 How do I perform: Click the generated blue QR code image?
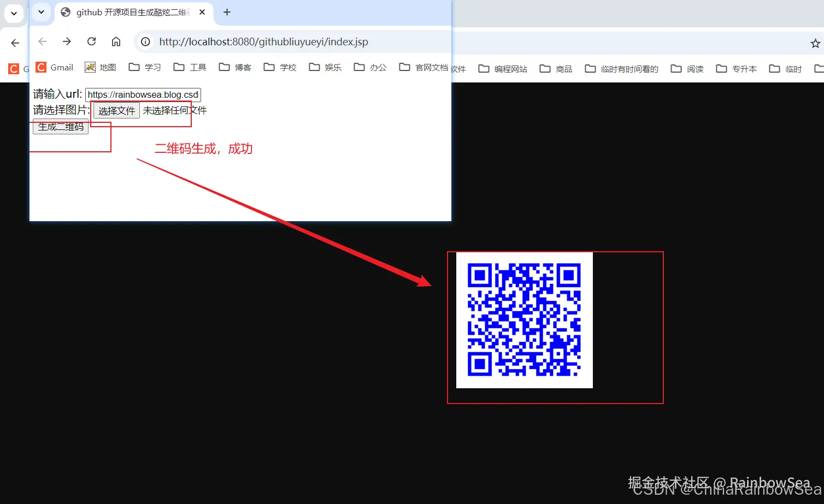[525, 320]
